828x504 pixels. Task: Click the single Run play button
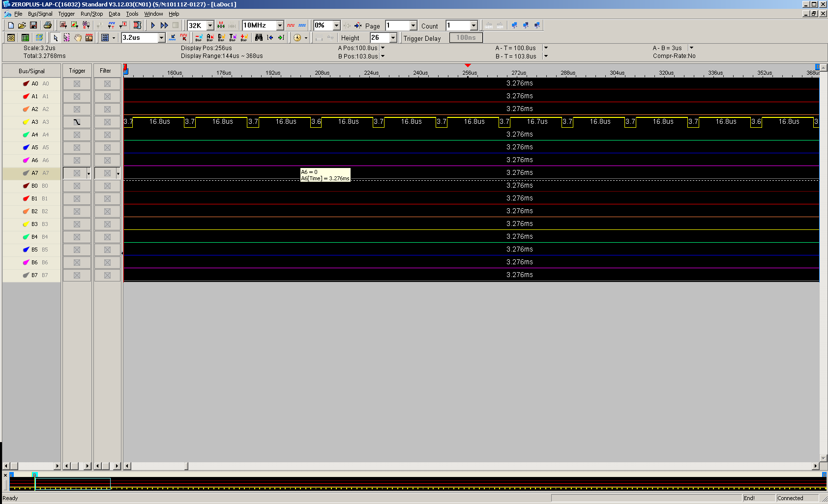click(x=153, y=26)
